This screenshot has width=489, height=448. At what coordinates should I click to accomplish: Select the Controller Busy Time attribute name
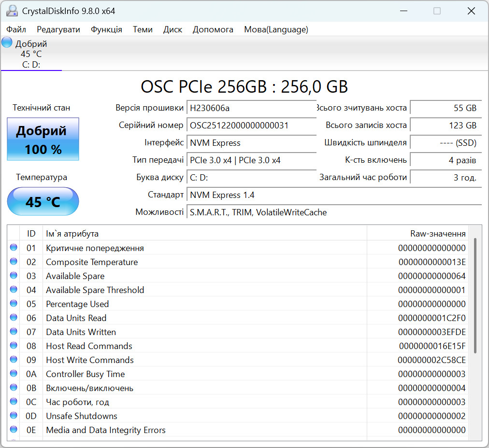coord(85,374)
